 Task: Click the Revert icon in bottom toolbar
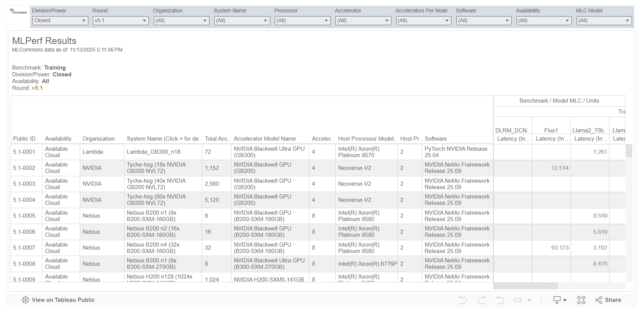click(x=500, y=300)
